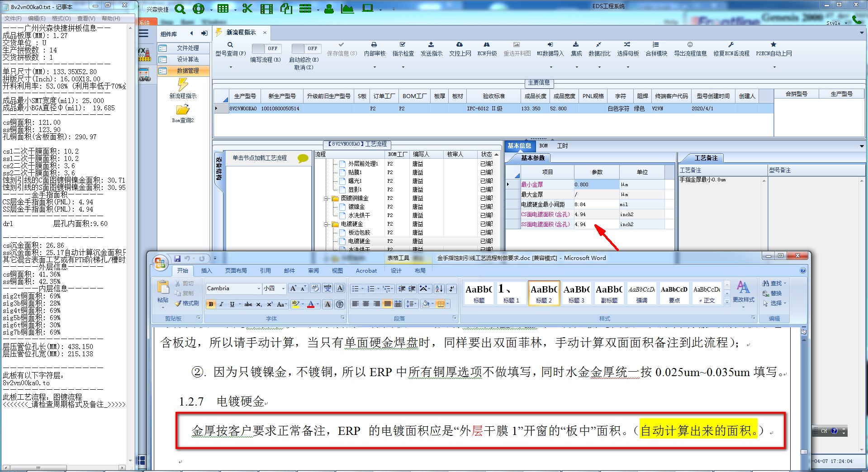Switch to BOM tab in EDS
This screenshot has width=868, height=472.
[543, 146]
